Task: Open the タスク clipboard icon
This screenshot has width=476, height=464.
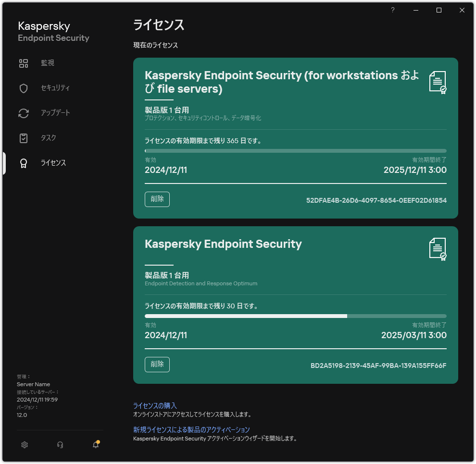Action: click(24, 138)
